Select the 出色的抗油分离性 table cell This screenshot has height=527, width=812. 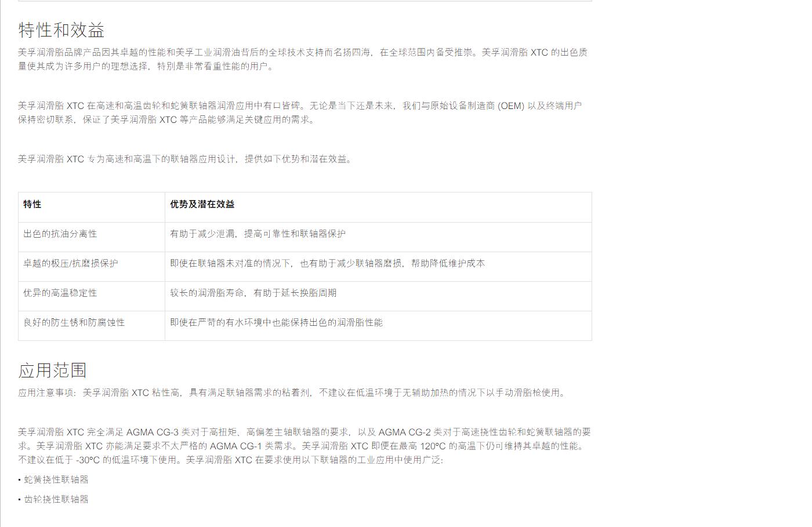[x=92, y=237]
